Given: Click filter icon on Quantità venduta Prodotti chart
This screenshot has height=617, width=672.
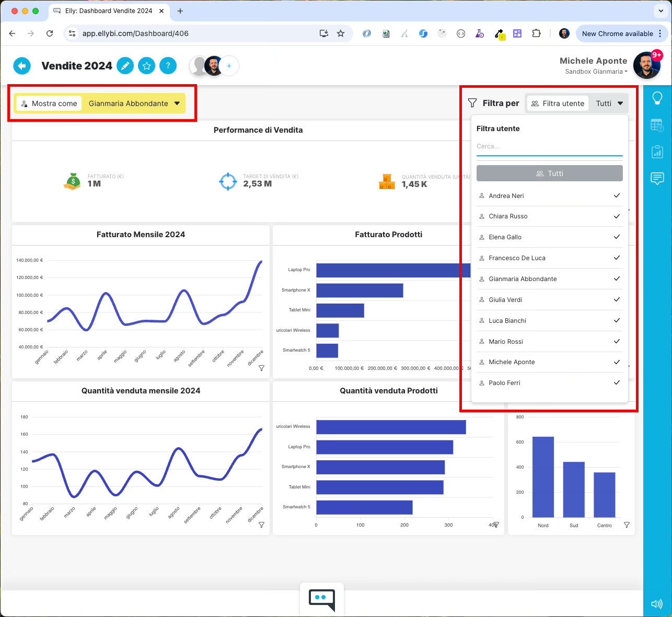Looking at the screenshot, I should 496,525.
